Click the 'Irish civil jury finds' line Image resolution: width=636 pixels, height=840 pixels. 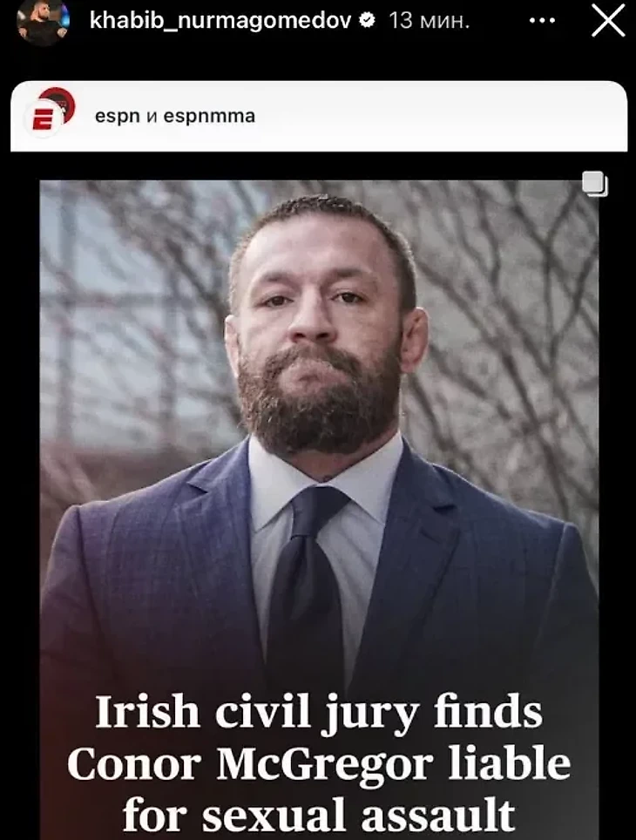tap(319, 712)
